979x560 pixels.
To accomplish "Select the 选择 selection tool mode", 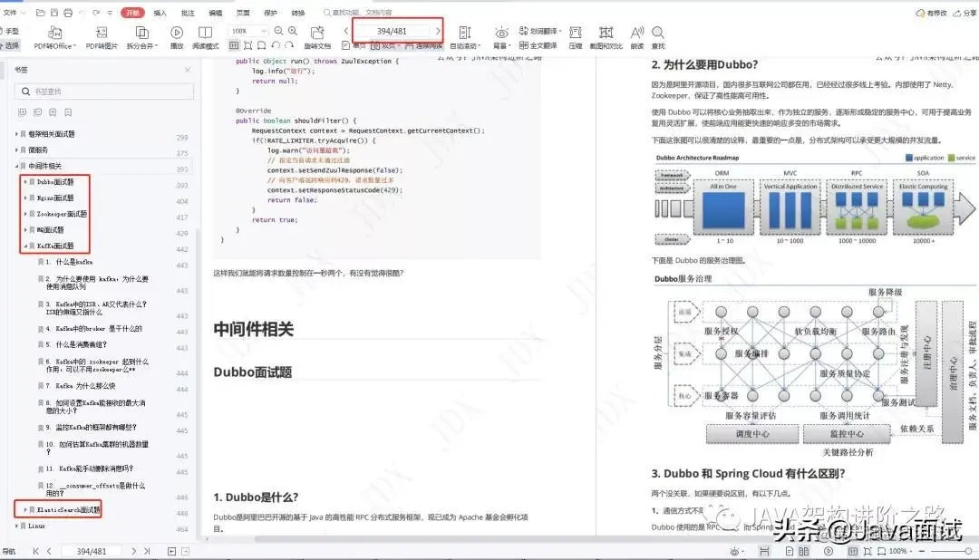I will tap(9, 45).
